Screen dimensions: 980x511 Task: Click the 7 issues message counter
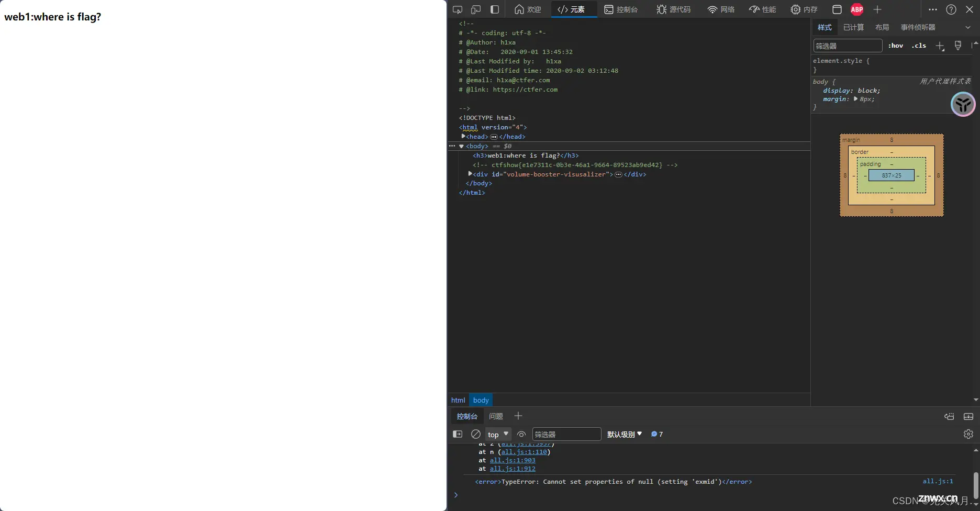[657, 434]
